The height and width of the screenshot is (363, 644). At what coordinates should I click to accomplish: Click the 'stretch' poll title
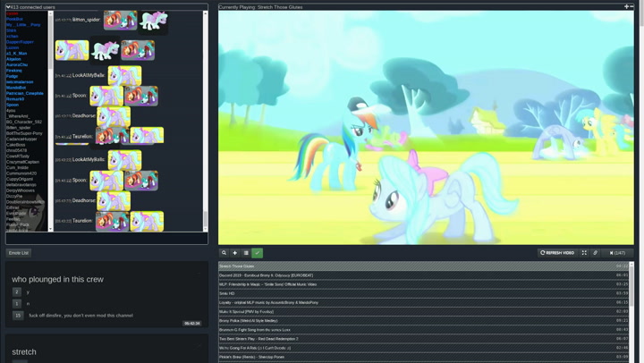(24, 352)
